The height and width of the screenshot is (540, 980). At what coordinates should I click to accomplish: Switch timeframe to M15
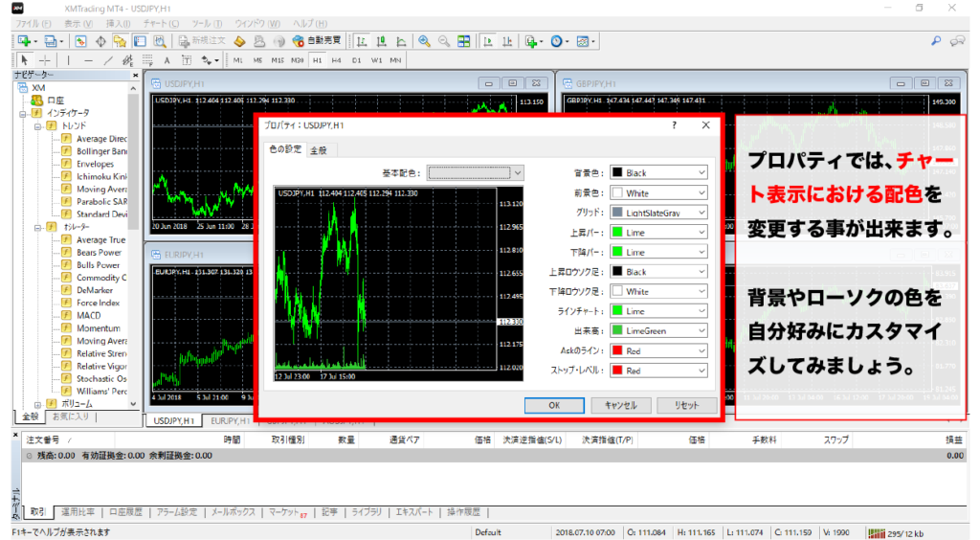point(278,60)
